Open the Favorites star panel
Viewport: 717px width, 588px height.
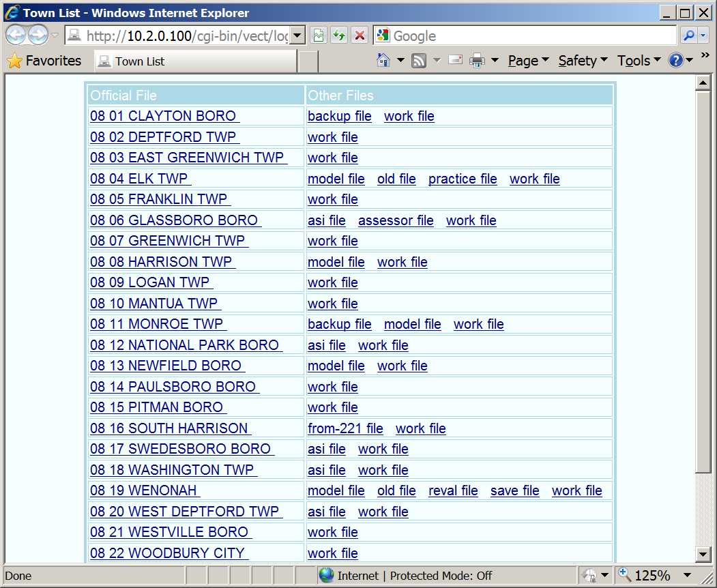44,61
